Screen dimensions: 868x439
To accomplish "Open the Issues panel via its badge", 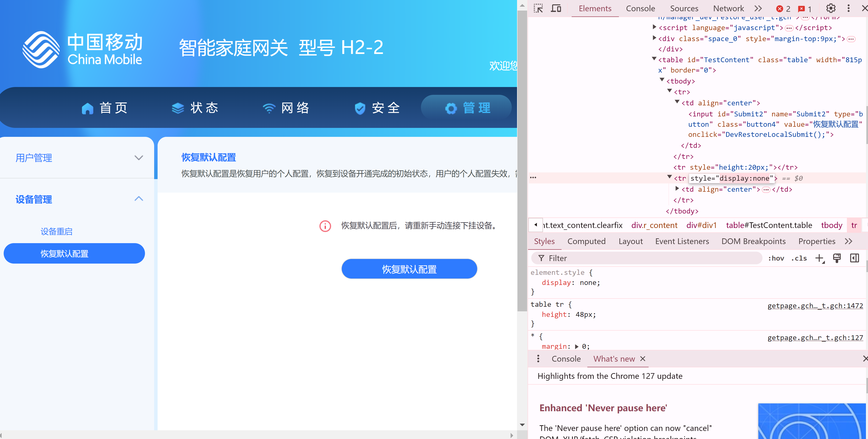I will [805, 8].
